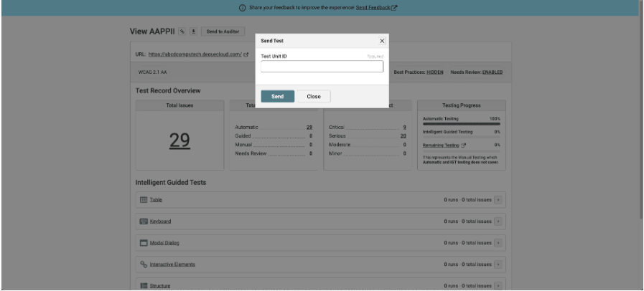Expand the Interactive Elements row arrow
Screen dimensions: 644x291
click(x=500, y=264)
